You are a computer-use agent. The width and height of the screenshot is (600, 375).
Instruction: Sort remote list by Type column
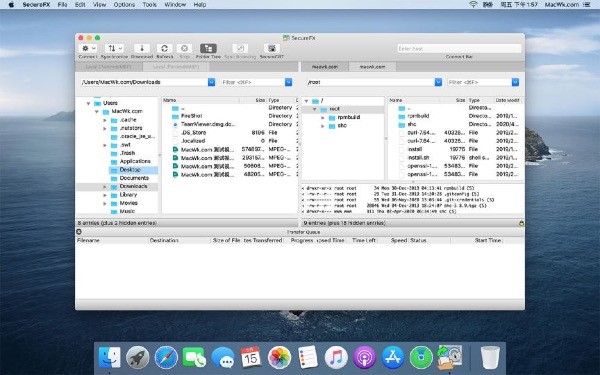(x=480, y=100)
